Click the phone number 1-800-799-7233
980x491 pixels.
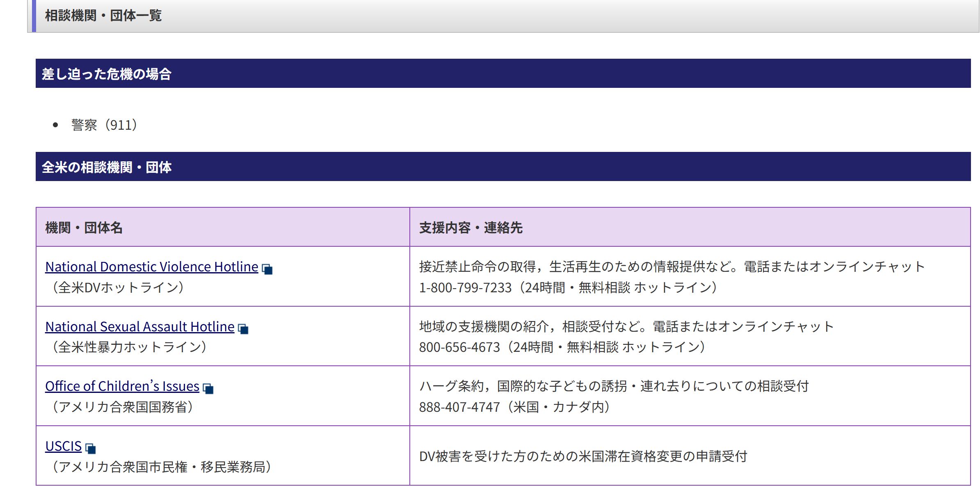pyautogui.click(x=465, y=288)
